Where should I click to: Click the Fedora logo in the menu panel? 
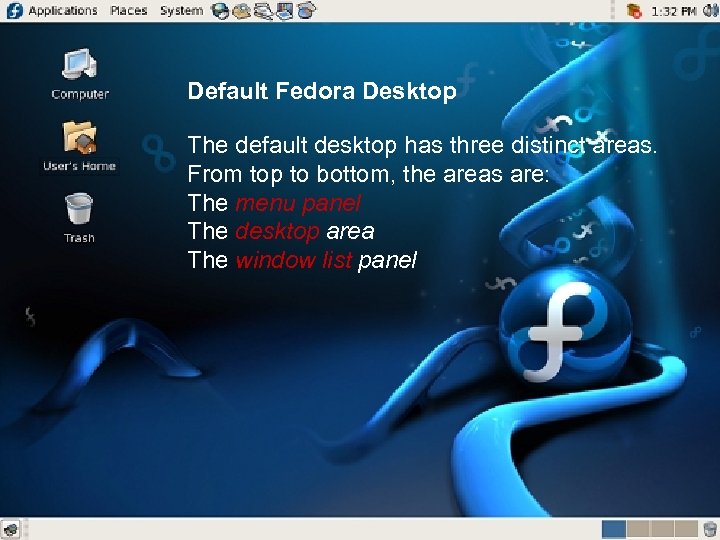[14, 11]
